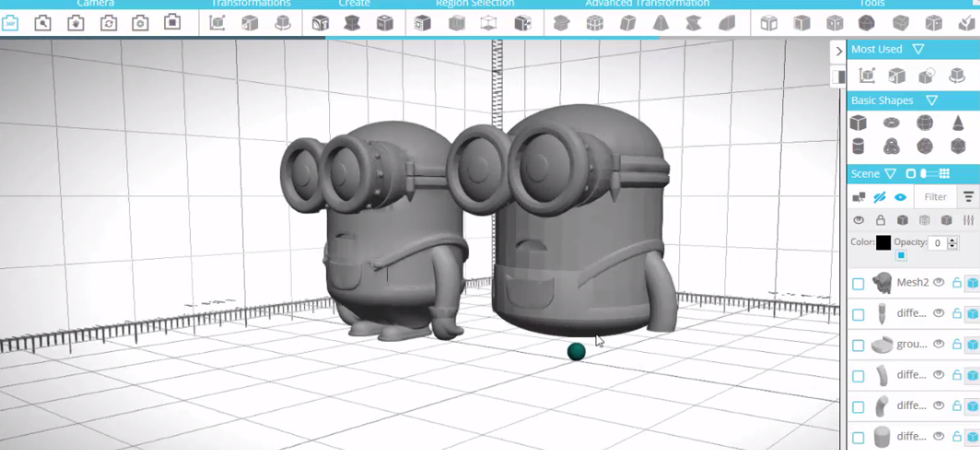Lock the Mesh2 object
The width and height of the screenshot is (980, 450).
point(957,282)
